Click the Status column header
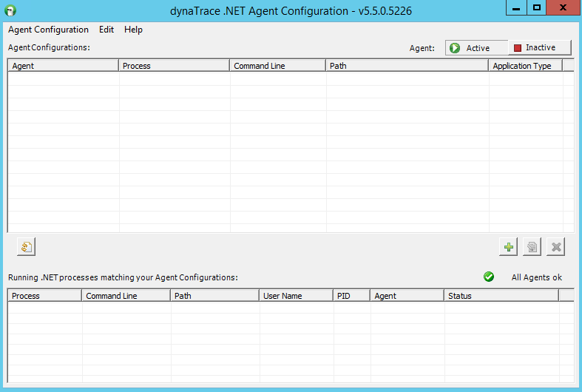Viewport: 582px width, 392px height. pyautogui.click(x=501, y=296)
